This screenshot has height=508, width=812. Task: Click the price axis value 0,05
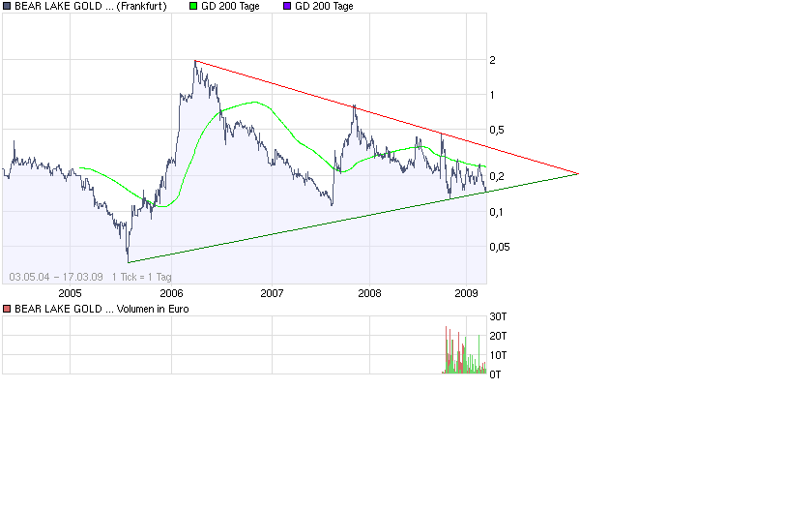coord(500,247)
